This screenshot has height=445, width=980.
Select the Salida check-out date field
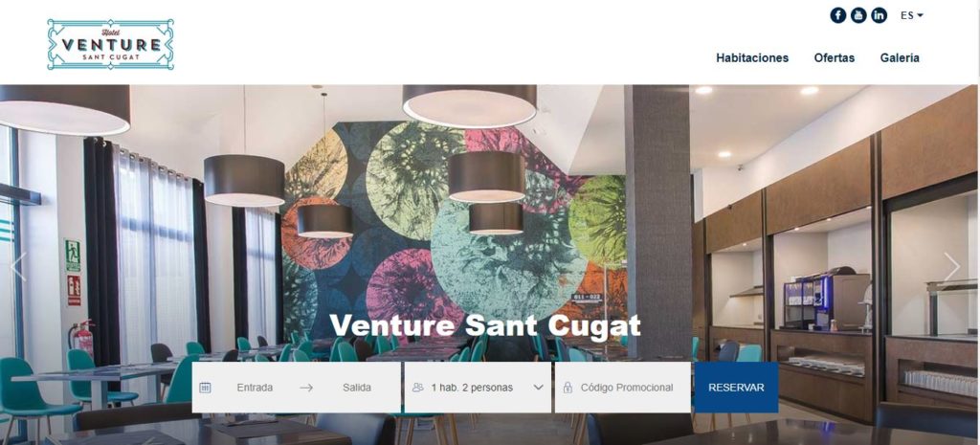click(357, 388)
